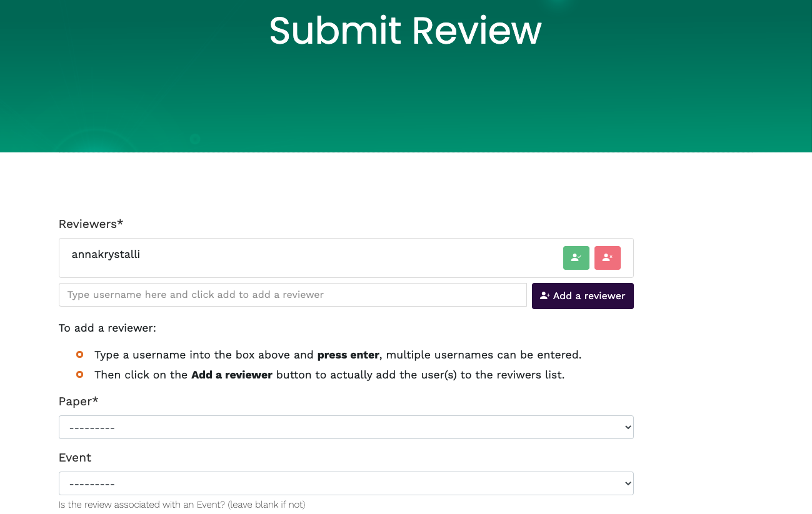Click person-plus icon on Add a reviewer button

pyautogui.click(x=545, y=296)
